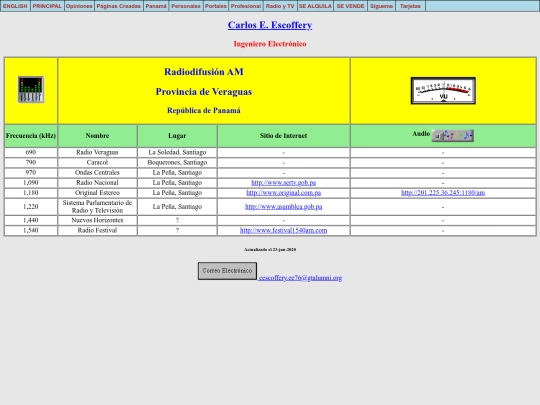The height and width of the screenshot is (405, 540).
Task: Click the Radiodifusión AM heading
Action: [204, 72]
